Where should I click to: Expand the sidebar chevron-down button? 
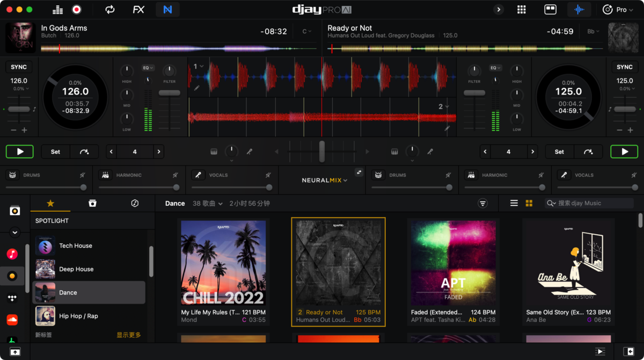pyautogui.click(x=14, y=233)
